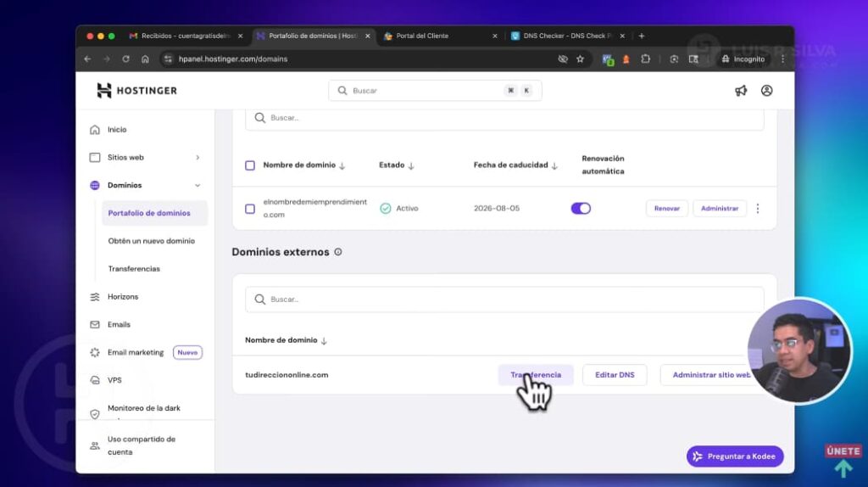The height and width of the screenshot is (487, 868).
Task: Click Administrar sitio web button
Action: [711, 375]
